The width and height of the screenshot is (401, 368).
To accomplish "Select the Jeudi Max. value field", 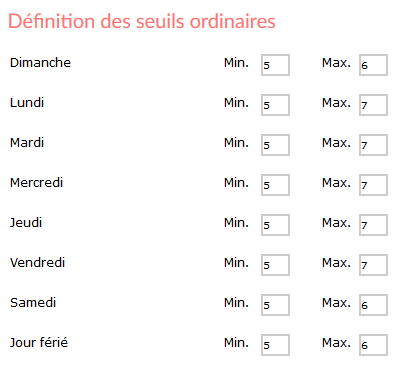I will [x=373, y=225].
